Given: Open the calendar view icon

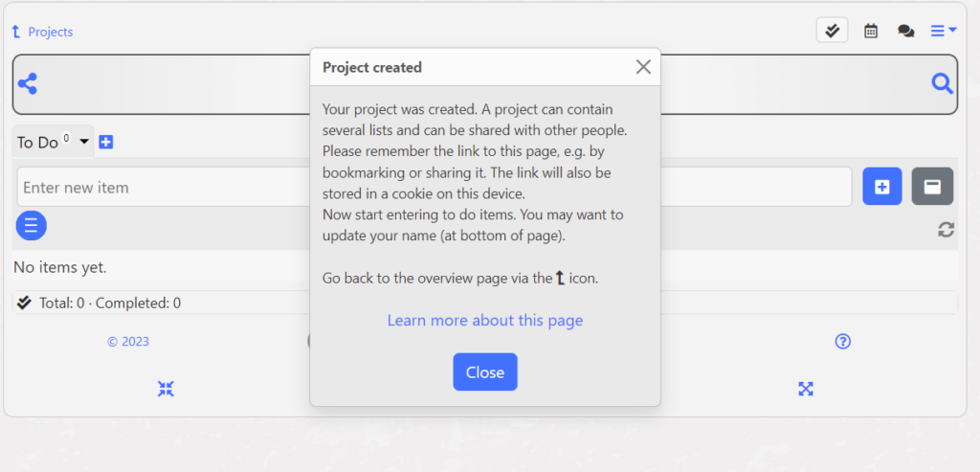Looking at the screenshot, I should point(871,31).
